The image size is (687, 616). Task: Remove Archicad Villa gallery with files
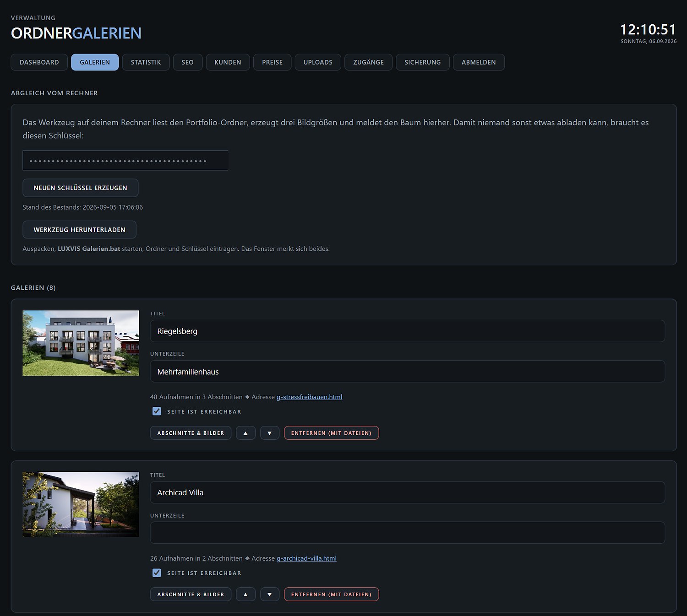click(332, 594)
